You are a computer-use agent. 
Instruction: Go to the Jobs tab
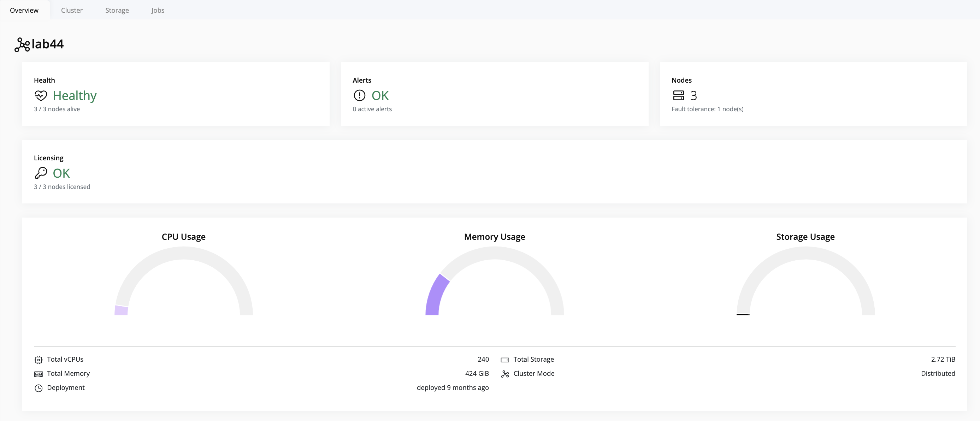158,10
